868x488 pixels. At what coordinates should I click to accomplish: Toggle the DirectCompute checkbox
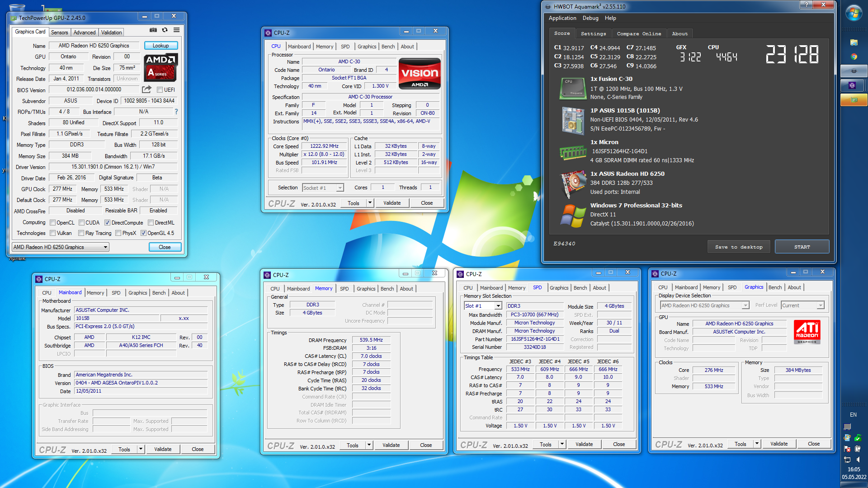coord(108,223)
